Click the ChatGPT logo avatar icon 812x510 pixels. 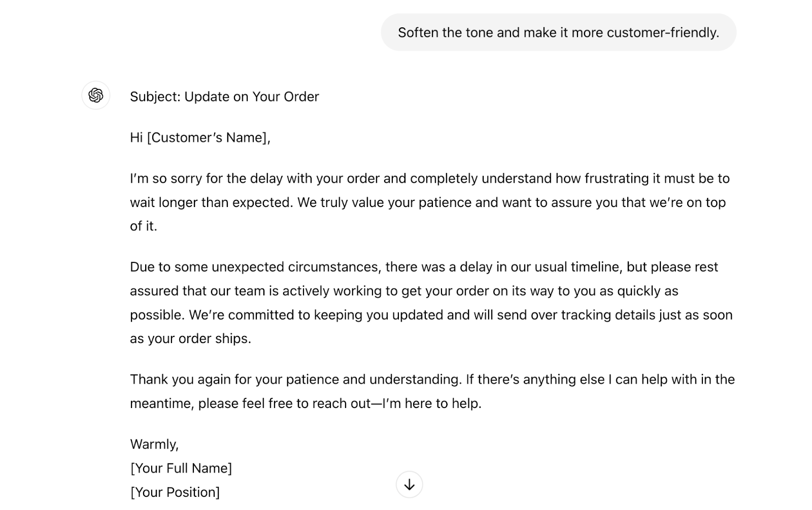pos(95,95)
